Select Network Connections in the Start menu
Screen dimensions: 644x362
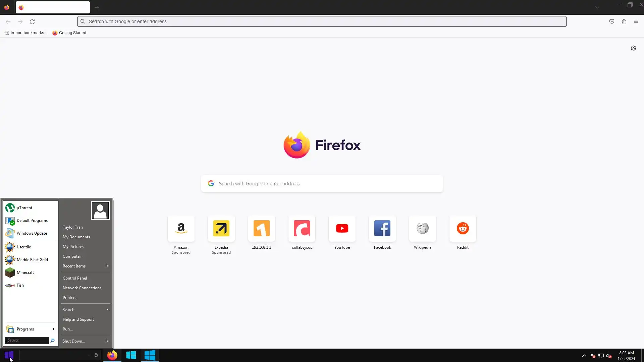82,288
